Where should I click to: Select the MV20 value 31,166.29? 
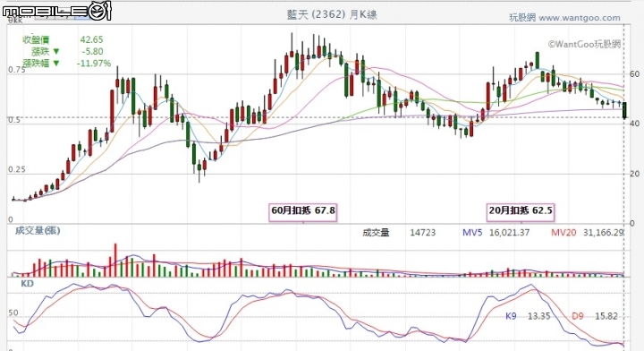[603, 233]
